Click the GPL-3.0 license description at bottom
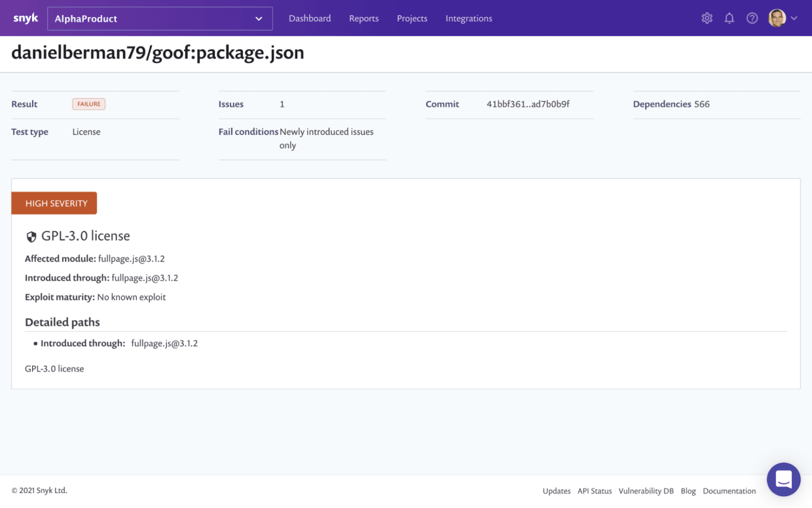812x508 pixels. (x=54, y=369)
